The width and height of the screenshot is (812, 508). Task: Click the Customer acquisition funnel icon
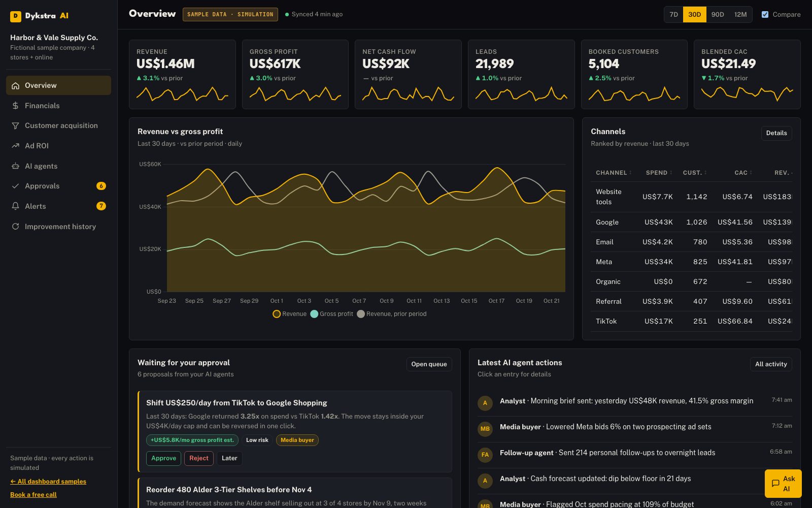(15, 125)
